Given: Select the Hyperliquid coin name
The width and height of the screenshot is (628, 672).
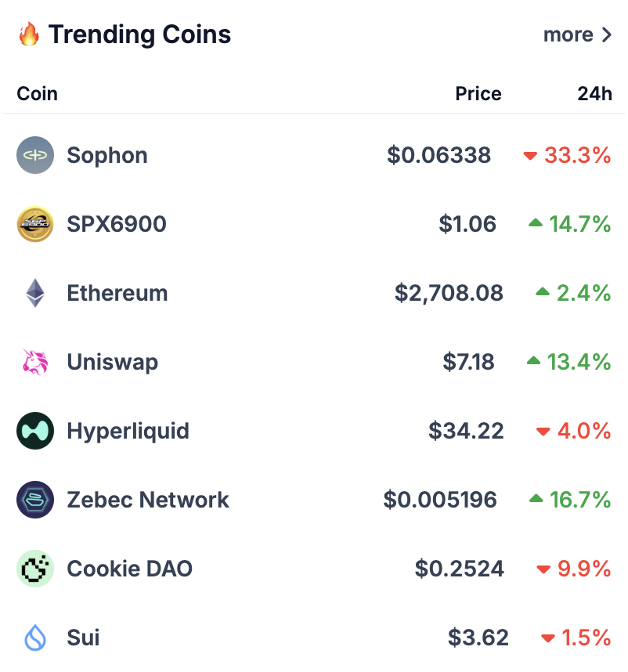Looking at the screenshot, I should click(128, 431).
